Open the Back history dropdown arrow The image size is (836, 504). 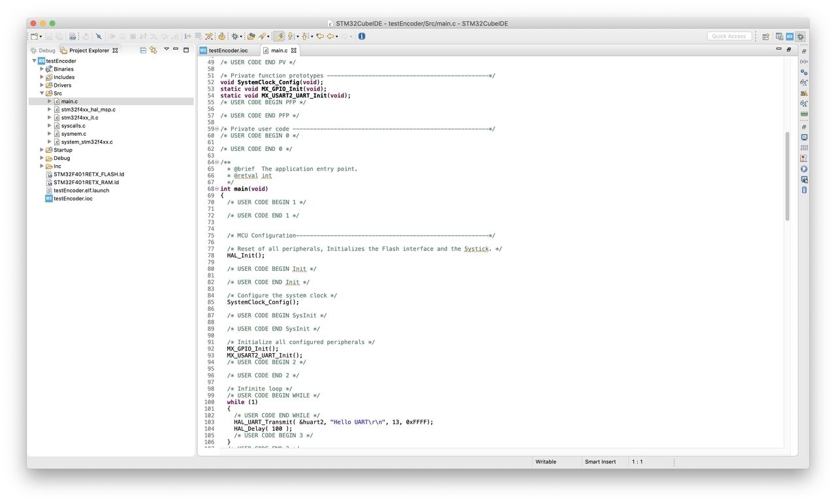[337, 37]
